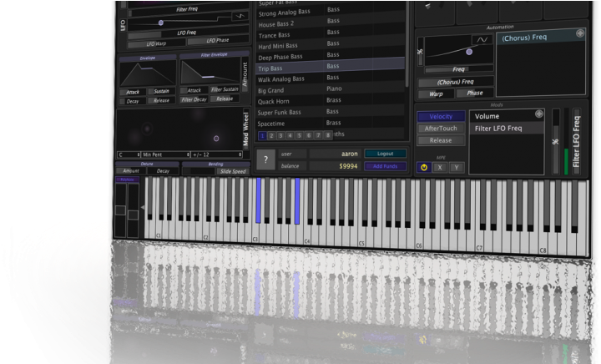Click the Mod Wheel vertical slider
Image resolution: width=601 pixels, height=364 pixels.
[x=245, y=129]
